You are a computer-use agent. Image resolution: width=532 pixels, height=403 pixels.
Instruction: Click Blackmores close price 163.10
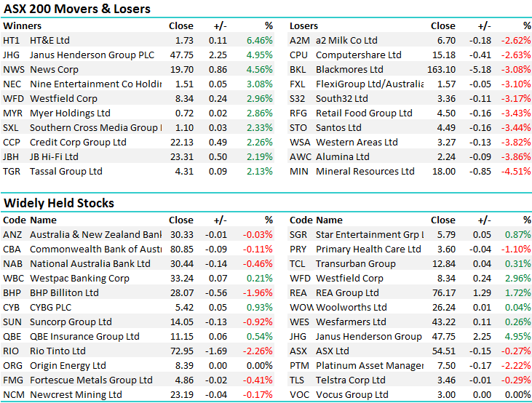point(441,70)
